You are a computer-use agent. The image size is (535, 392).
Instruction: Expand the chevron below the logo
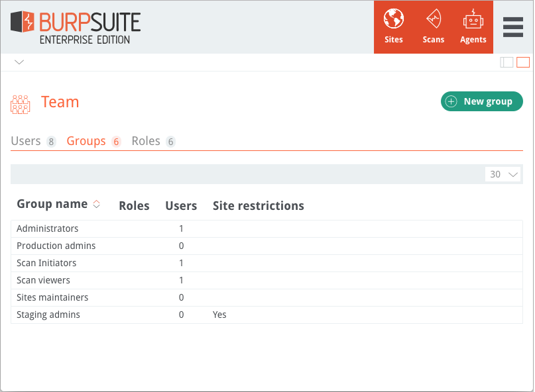point(19,62)
